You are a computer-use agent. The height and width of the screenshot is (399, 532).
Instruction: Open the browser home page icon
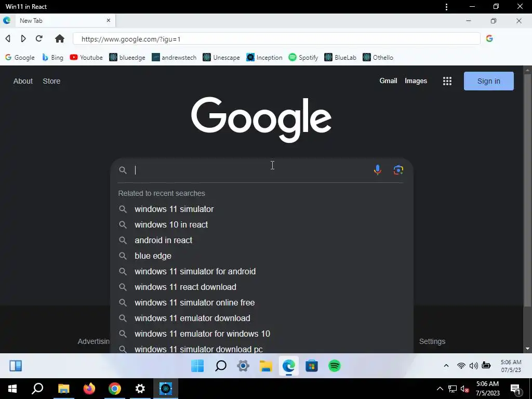(60, 38)
